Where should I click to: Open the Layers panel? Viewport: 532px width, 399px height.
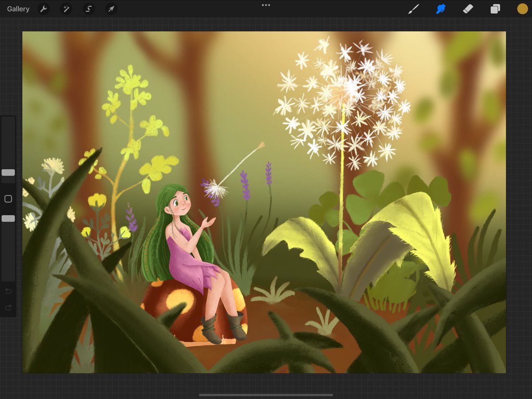(x=495, y=9)
